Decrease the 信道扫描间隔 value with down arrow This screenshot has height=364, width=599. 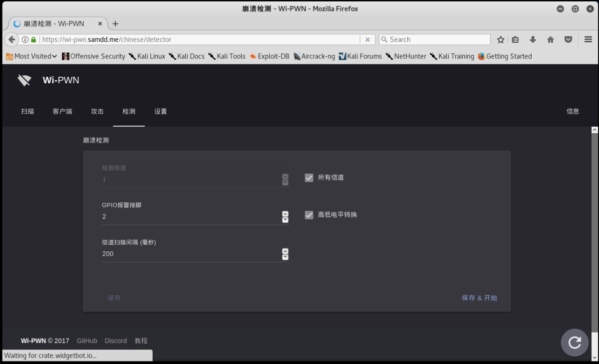(285, 257)
